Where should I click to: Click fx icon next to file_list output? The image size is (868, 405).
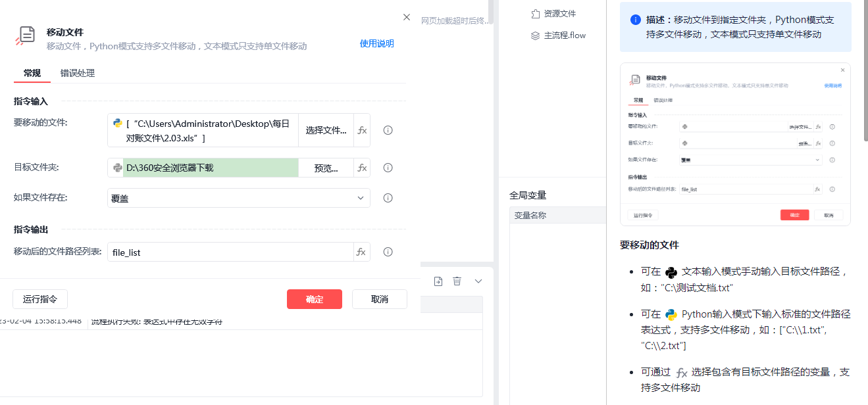click(x=361, y=252)
